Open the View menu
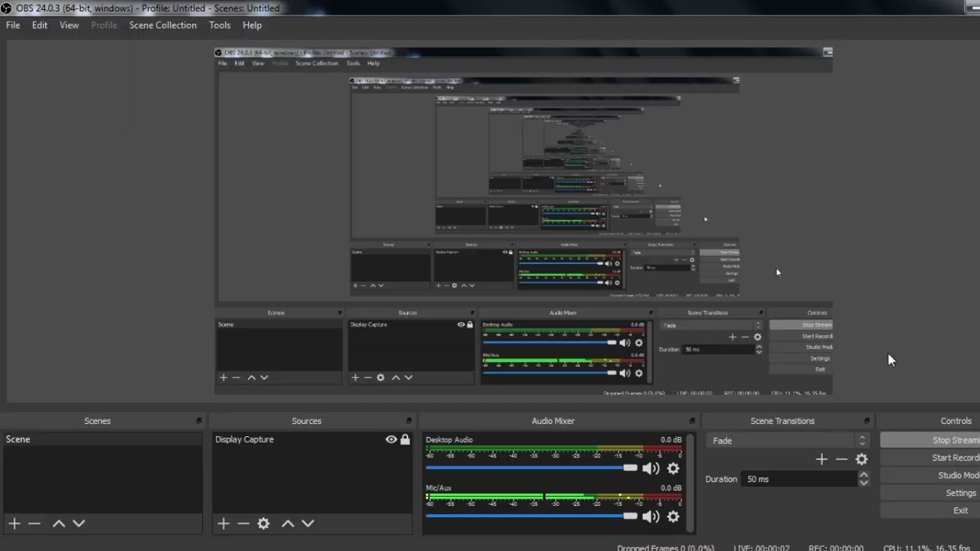Image resolution: width=980 pixels, height=551 pixels. click(x=69, y=25)
